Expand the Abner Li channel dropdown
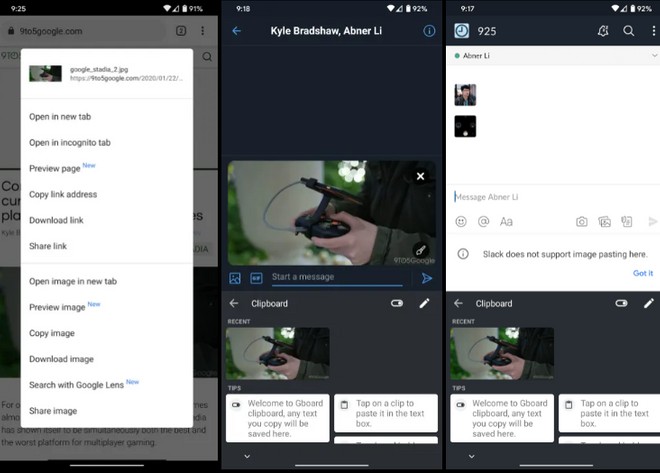 click(x=654, y=56)
